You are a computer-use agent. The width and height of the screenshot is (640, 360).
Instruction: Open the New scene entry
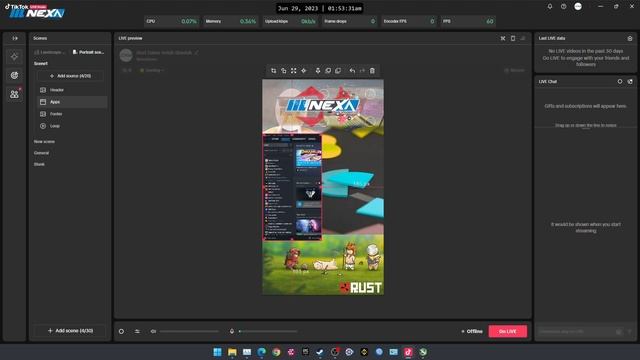click(x=44, y=142)
